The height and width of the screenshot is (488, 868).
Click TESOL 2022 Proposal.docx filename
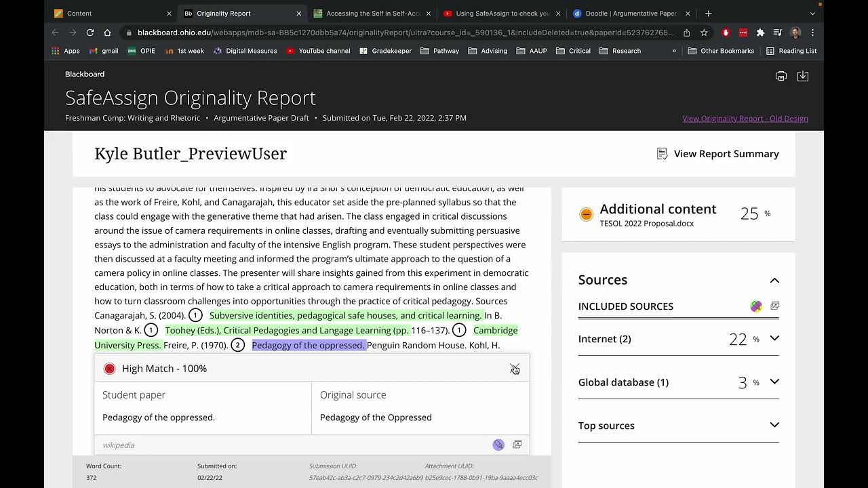pyautogui.click(x=646, y=224)
